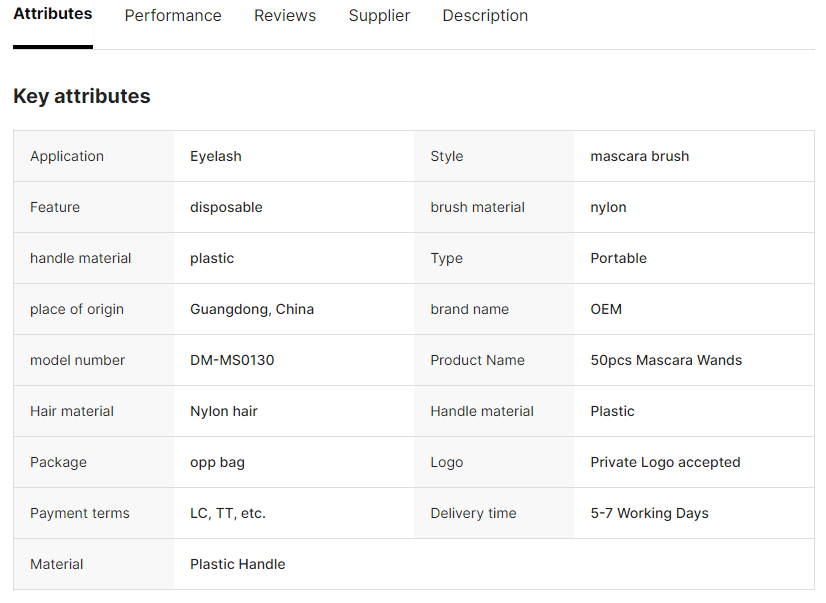Select the disposable feature value
This screenshot has height=603, width=826.
point(226,207)
